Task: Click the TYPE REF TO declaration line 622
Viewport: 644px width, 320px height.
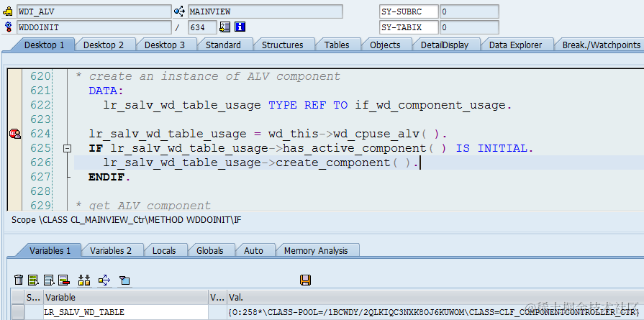Action: (308, 105)
